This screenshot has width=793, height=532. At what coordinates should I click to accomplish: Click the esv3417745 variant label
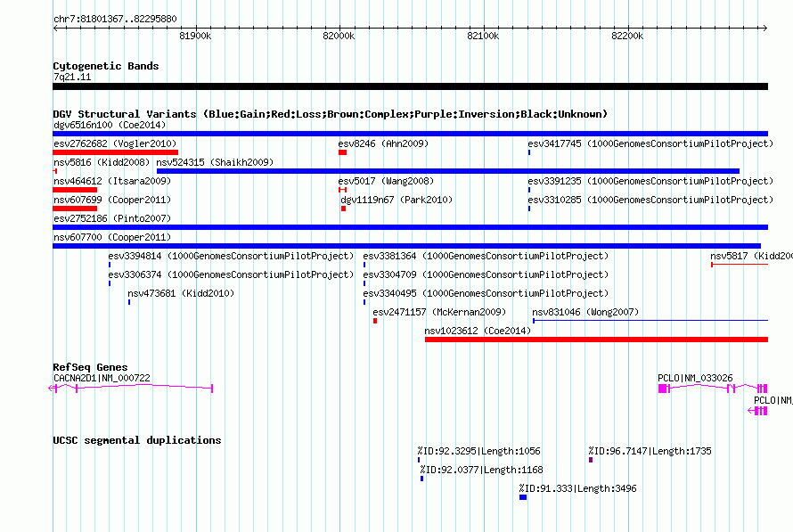point(650,143)
